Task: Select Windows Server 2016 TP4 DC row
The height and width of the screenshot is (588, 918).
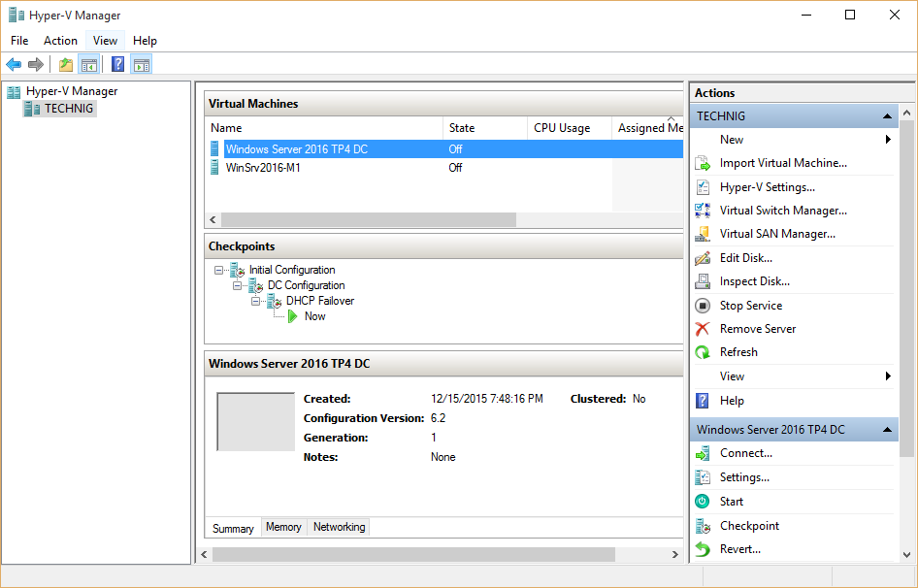Action: point(445,149)
